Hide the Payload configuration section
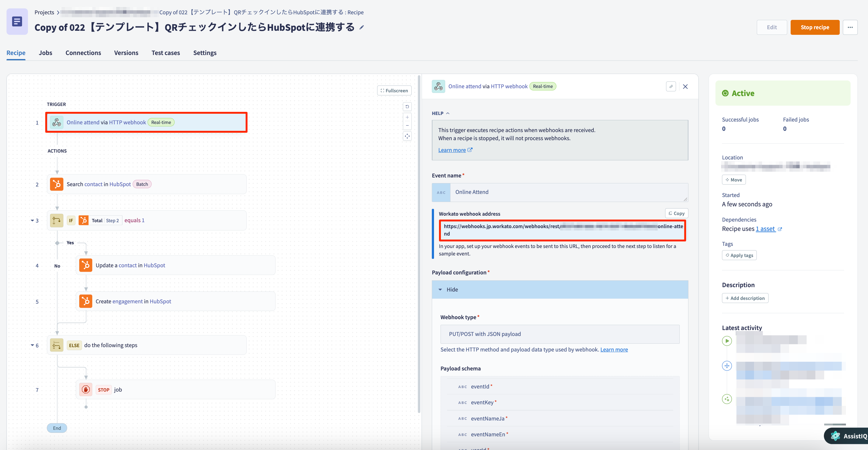This screenshot has height=450, width=868. tap(560, 290)
